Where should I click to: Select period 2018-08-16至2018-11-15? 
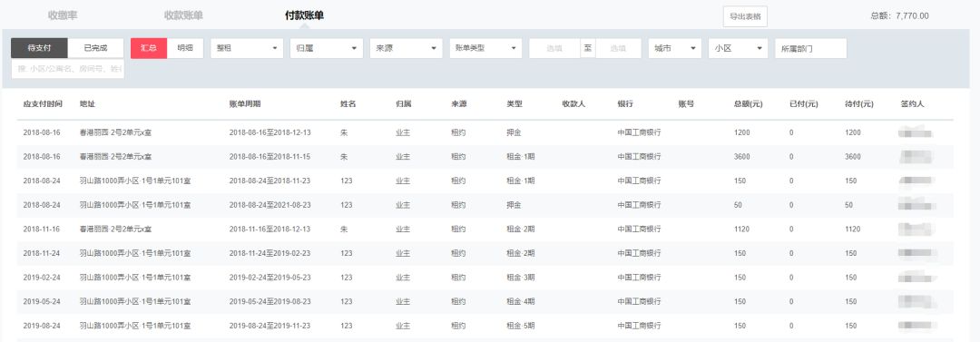(270, 157)
